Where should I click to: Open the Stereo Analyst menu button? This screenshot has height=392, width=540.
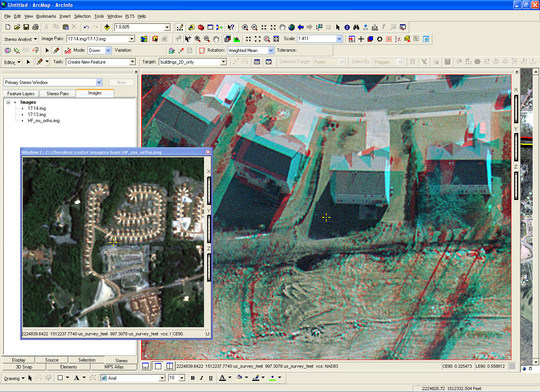[x=20, y=39]
